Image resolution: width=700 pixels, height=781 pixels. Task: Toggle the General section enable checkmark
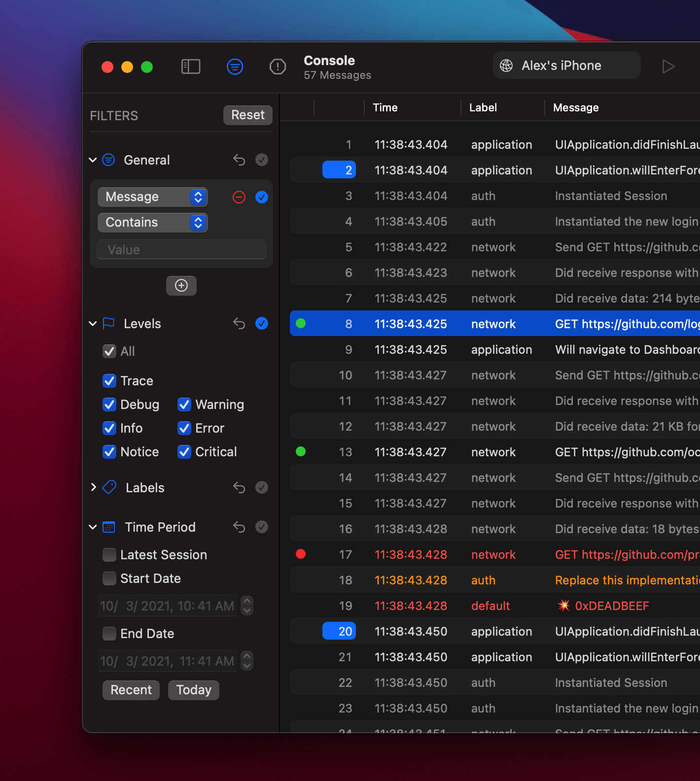pyautogui.click(x=262, y=160)
